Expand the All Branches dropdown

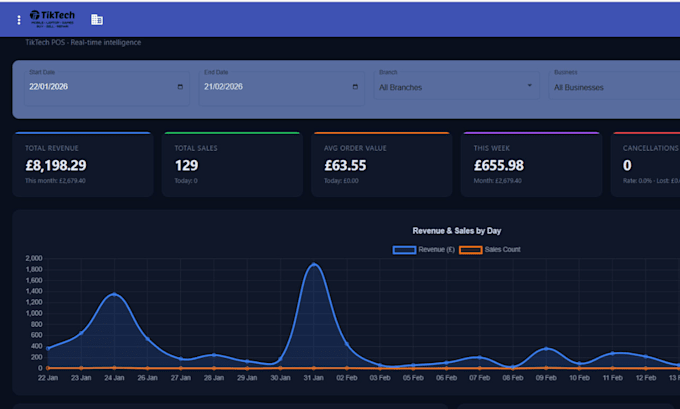457,87
